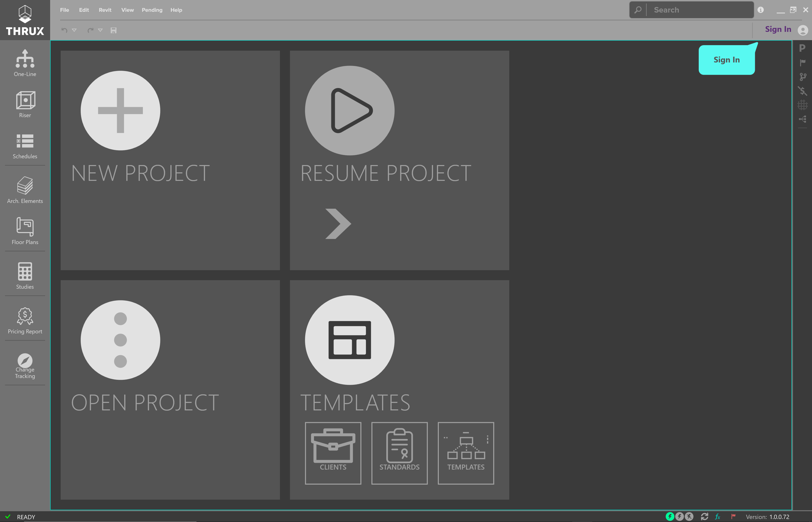Viewport: 812px width, 522px height.
Task: Click the purple Sign In link
Action: [x=778, y=29]
